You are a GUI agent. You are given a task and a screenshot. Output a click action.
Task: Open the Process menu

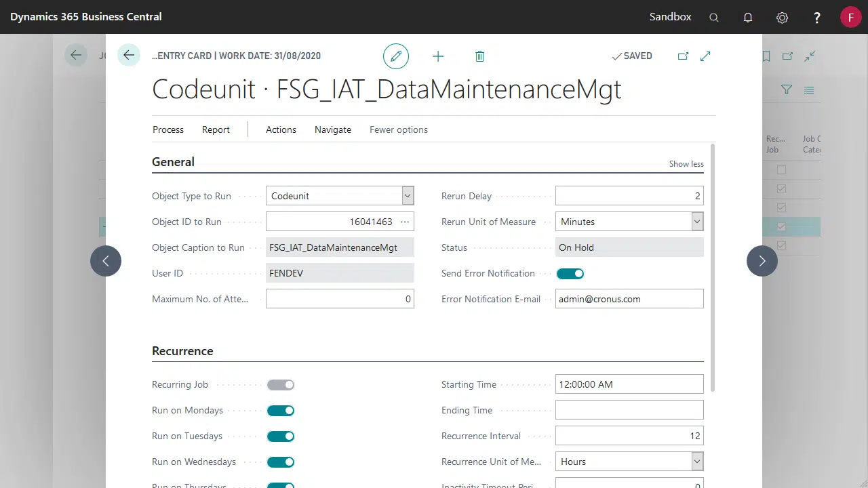(168, 129)
